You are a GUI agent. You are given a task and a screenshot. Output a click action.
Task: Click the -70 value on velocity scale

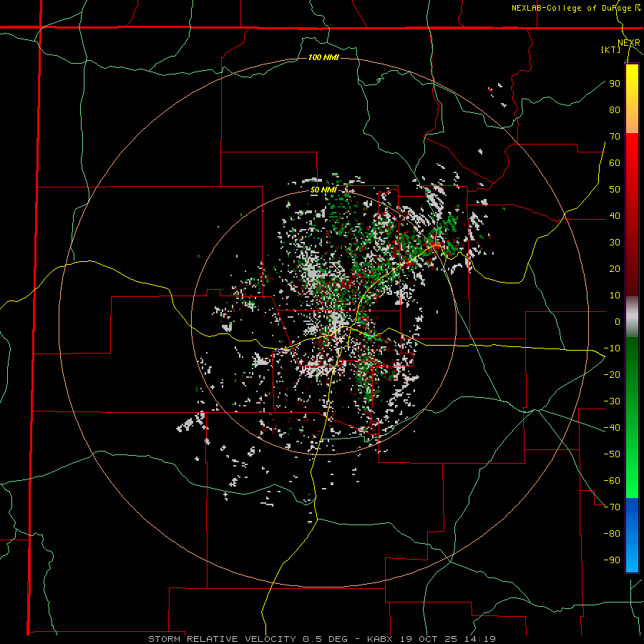(612, 507)
